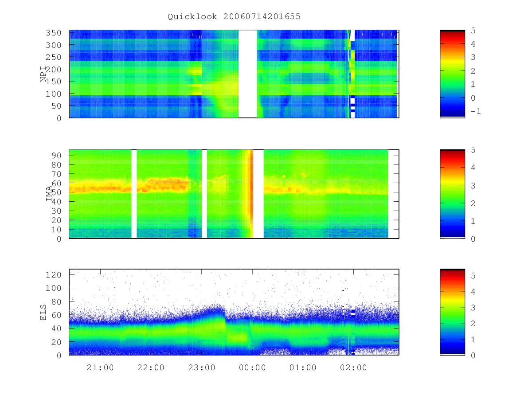Click the -1 label on NPI colorbar
Screen dimensions: 532x399
476,111
